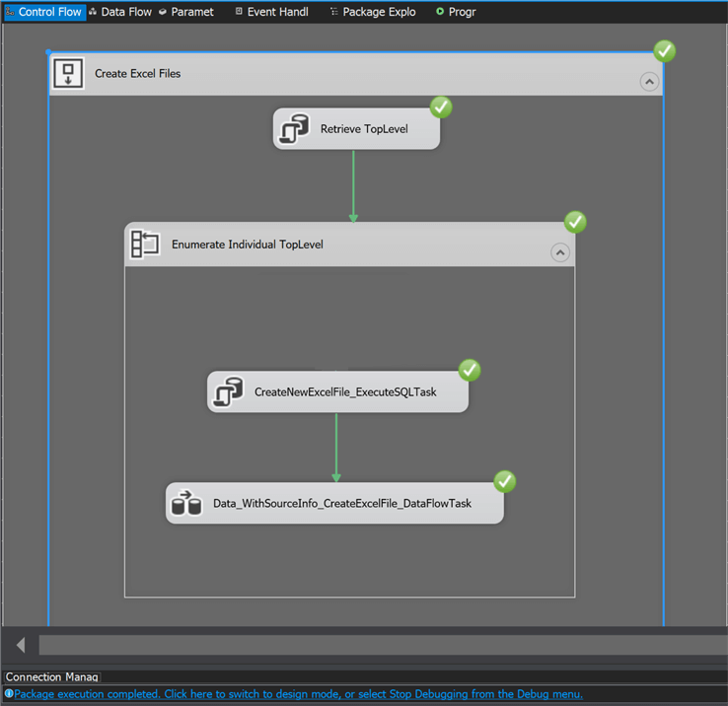Click the Create Excel Files sequence container icon
The width and height of the screenshot is (728, 706).
[68, 74]
